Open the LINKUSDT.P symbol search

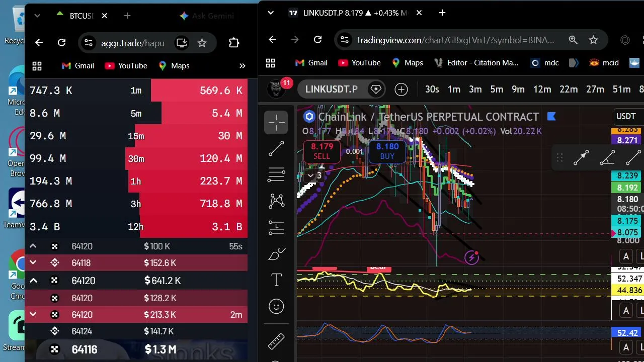click(332, 89)
